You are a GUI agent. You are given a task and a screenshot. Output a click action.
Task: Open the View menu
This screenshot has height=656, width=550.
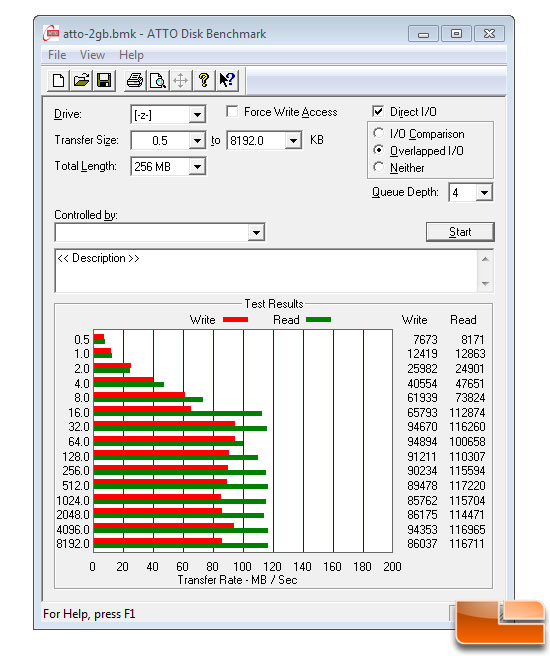click(92, 55)
